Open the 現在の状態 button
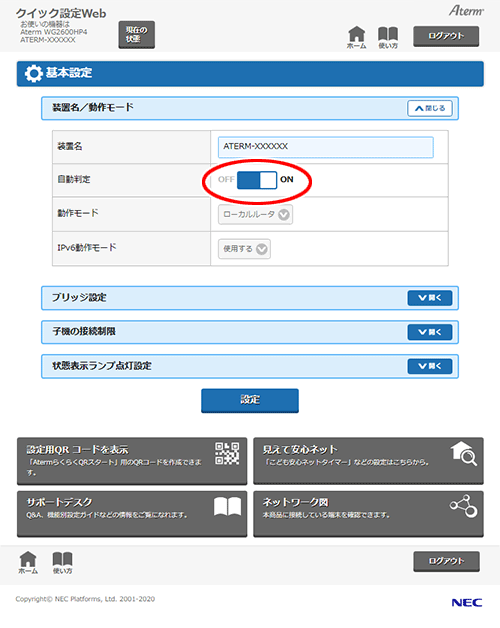The image size is (500, 628). tap(137, 34)
